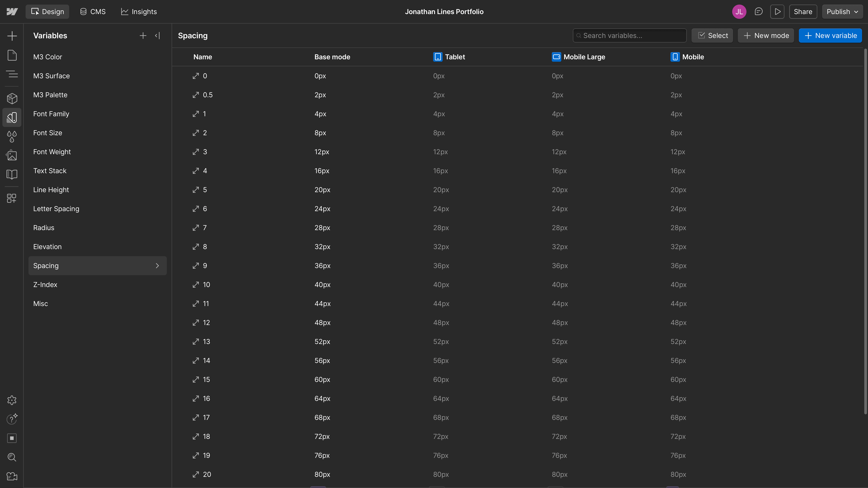The image size is (868, 488).
Task: Switch to the CMS tab
Action: click(x=93, y=12)
